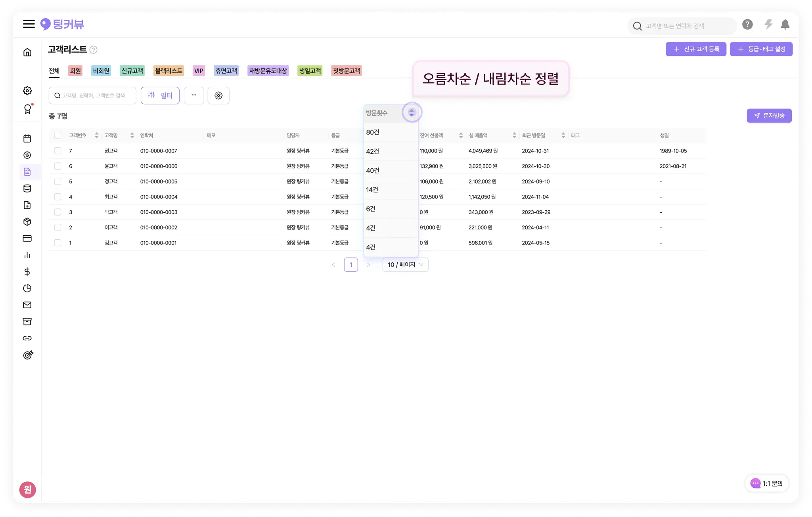Click the customer name search field
Viewport: 812px width, 517px height.
click(x=95, y=95)
